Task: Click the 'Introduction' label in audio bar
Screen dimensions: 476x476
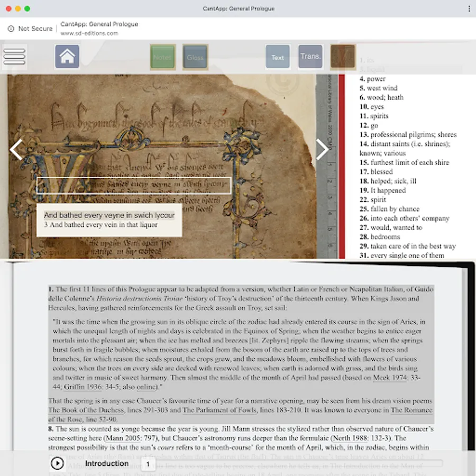Action: click(106, 463)
